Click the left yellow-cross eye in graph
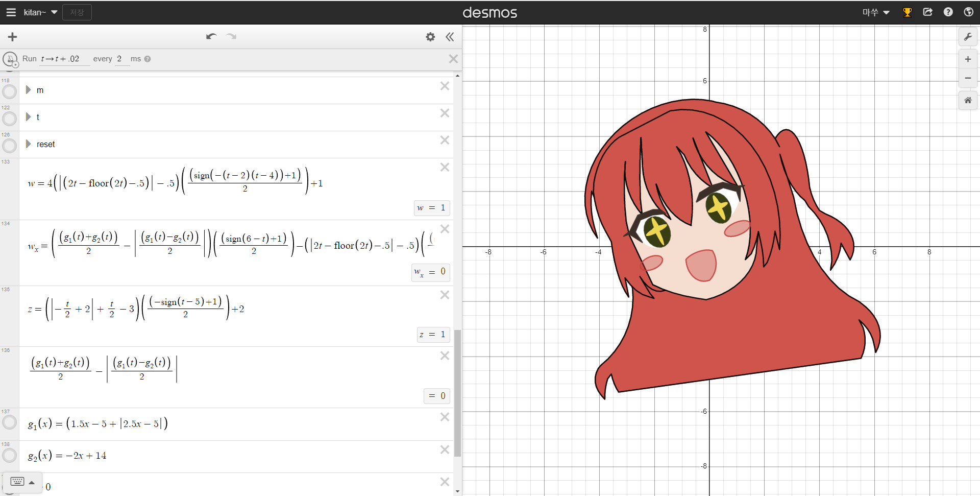 [657, 231]
